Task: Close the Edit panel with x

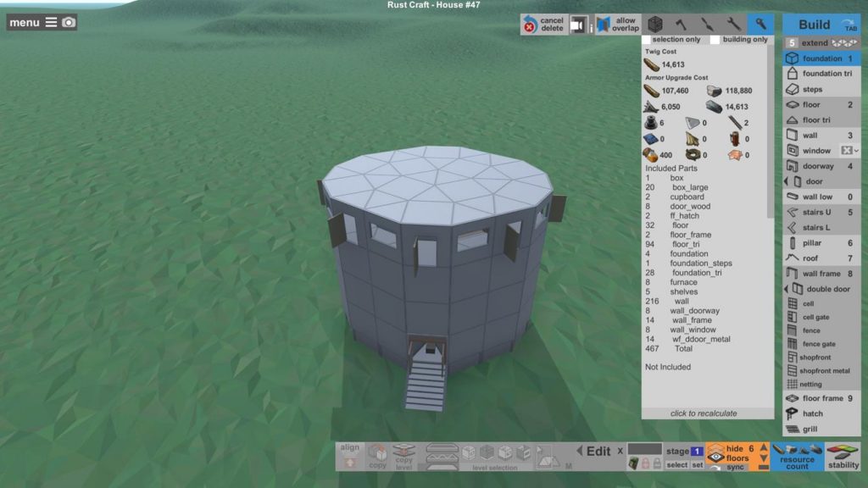Action: (620, 451)
